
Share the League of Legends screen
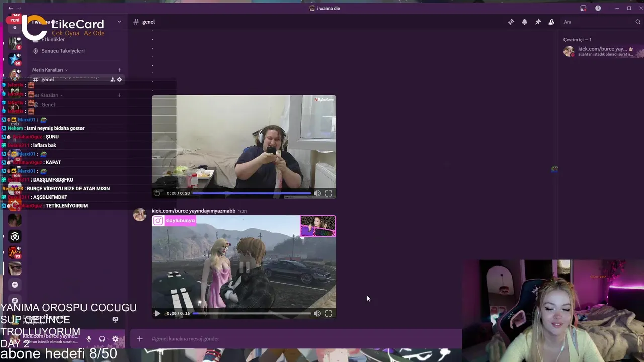[115, 319]
